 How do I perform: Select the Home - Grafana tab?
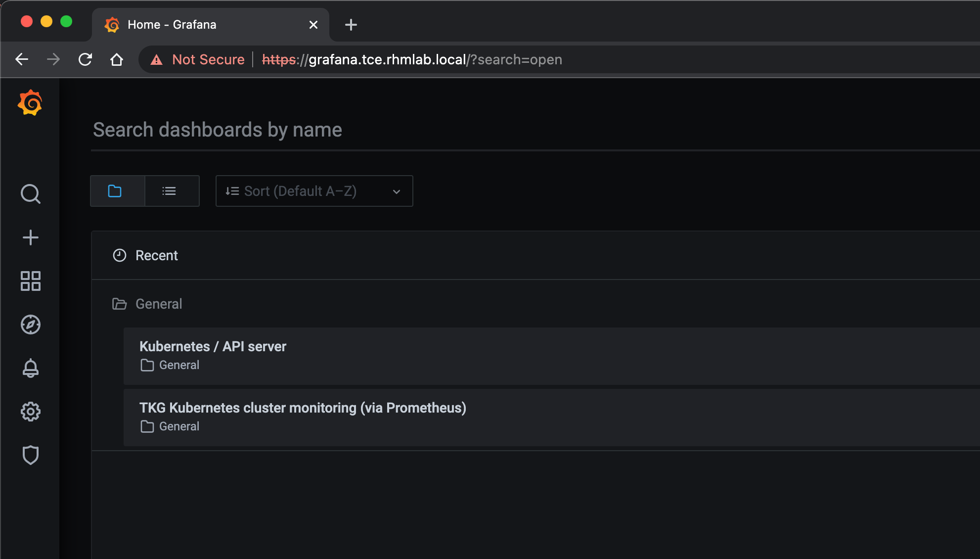click(x=211, y=25)
